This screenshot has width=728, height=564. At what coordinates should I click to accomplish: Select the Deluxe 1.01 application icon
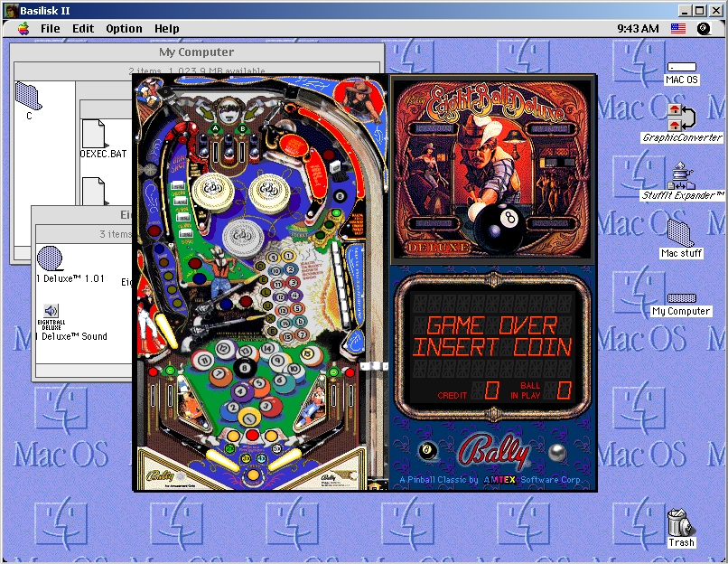[x=50, y=258]
